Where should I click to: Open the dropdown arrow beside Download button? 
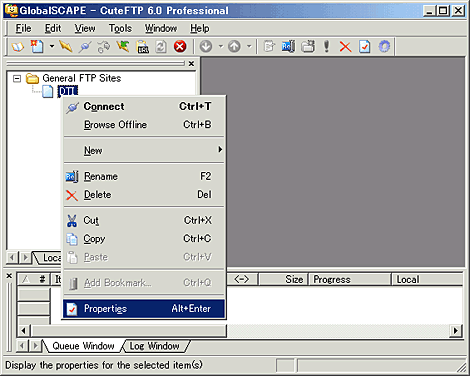(x=221, y=46)
